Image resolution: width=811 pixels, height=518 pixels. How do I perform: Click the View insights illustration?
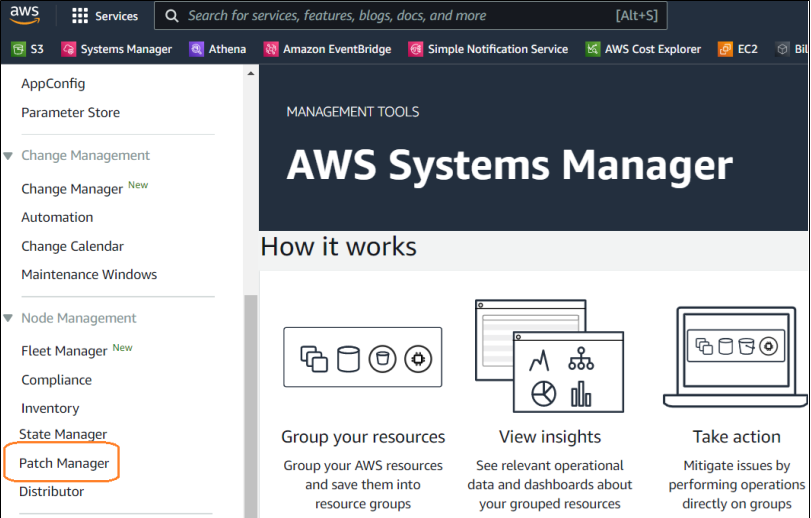pyautogui.click(x=550, y=356)
